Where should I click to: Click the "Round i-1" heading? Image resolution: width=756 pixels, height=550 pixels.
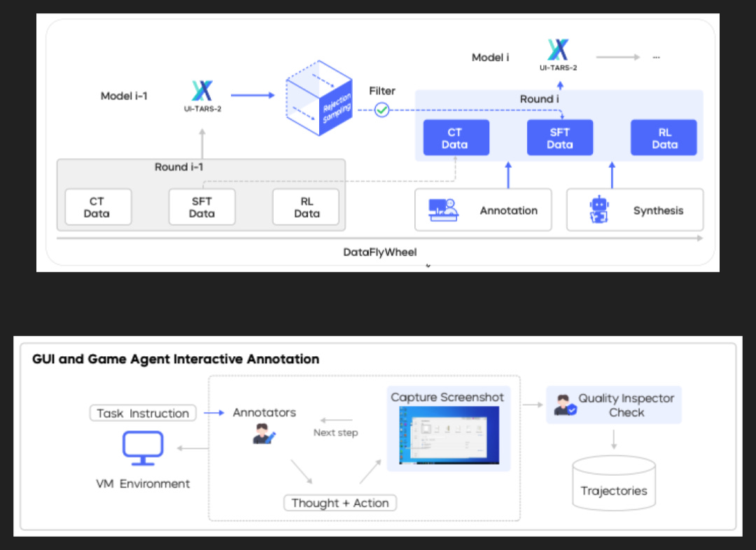[179, 167]
